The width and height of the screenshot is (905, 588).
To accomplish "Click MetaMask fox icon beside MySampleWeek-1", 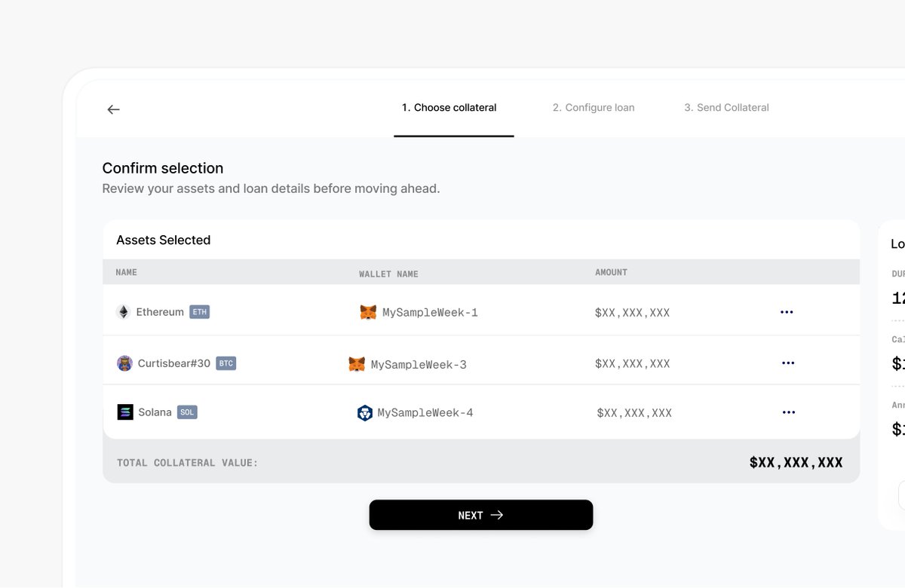I will tap(368, 312).
